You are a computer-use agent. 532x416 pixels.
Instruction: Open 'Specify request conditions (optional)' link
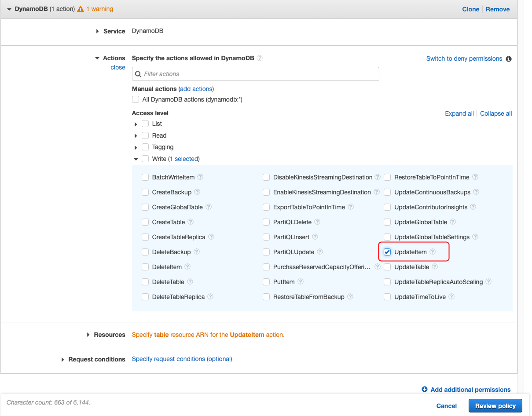click(182, 359)
